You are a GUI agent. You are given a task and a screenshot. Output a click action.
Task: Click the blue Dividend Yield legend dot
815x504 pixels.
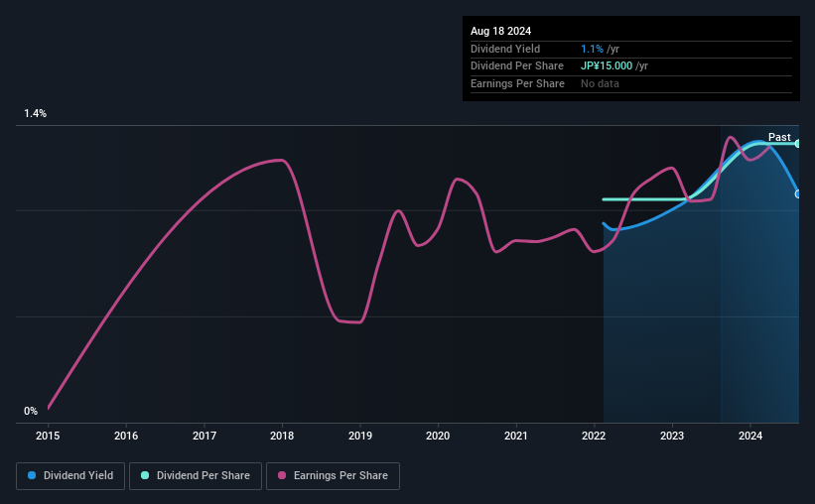click(32, 475)
